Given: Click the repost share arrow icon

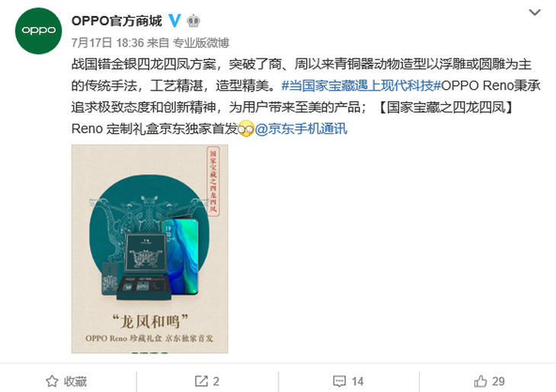Looking at the screenshot, I should 201,381.
